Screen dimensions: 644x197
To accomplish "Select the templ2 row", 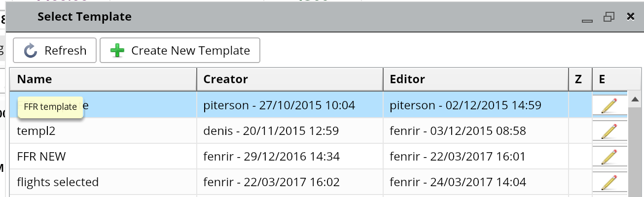I will (103, 131).
